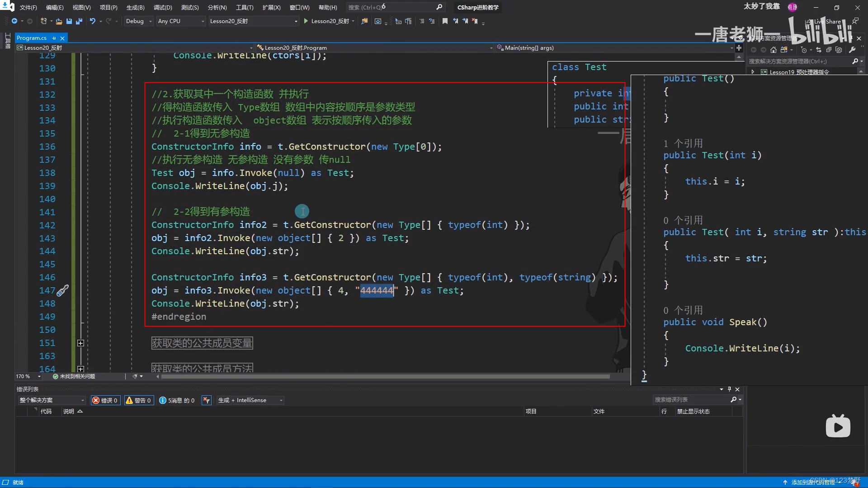Click Solution Explorer collapse all icon
Viewport: 868px width, 488px height.
point(829,50)
